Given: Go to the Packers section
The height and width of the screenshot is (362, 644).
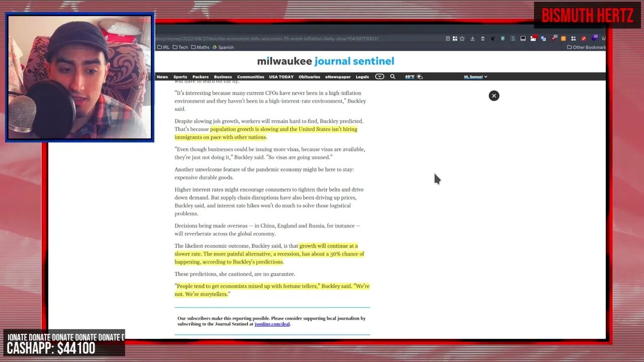Looking at the screenshot, I should (200, 77).
